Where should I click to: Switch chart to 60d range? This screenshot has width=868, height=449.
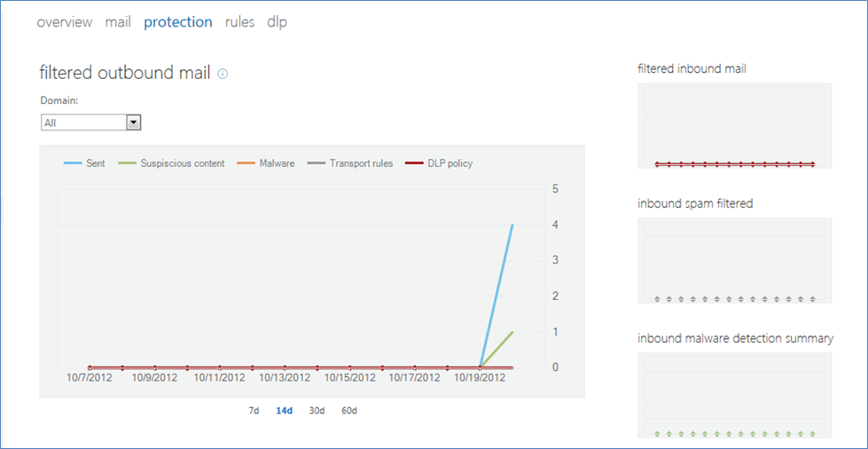click(x=349, y=411)
